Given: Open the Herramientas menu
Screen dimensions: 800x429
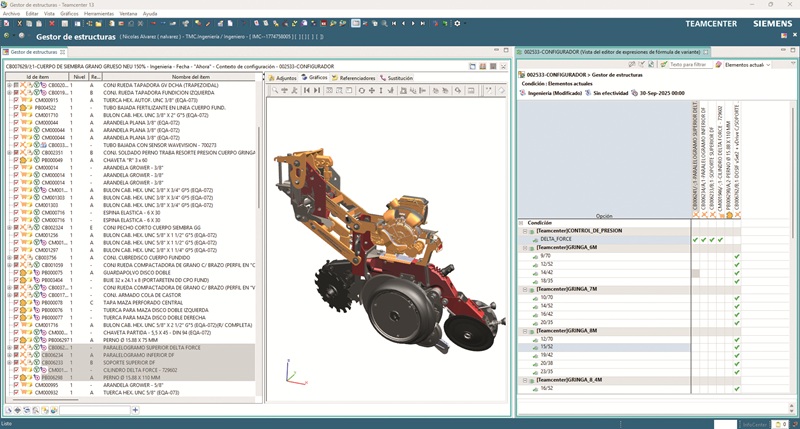Looking at the screenshot, I should point(98,13).
